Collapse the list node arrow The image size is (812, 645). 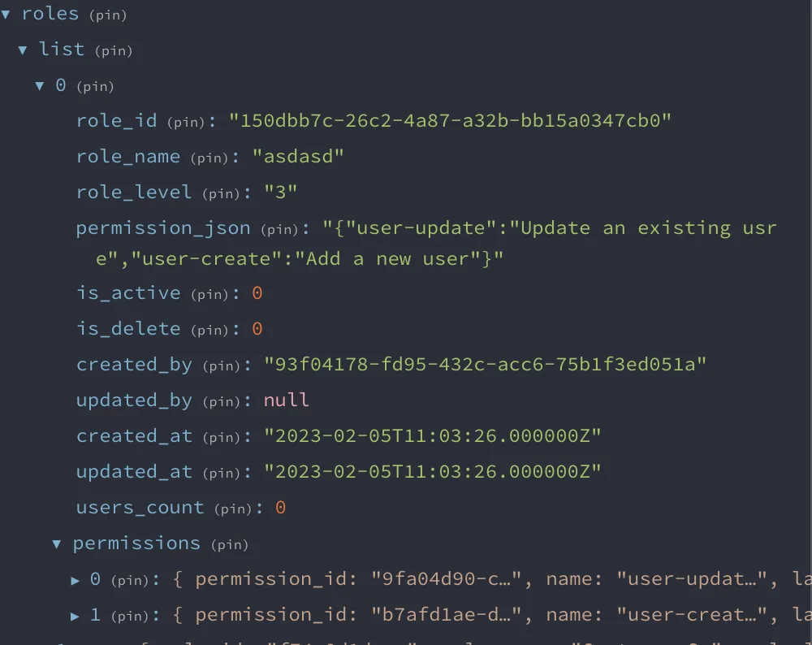[x=23, y=50]
